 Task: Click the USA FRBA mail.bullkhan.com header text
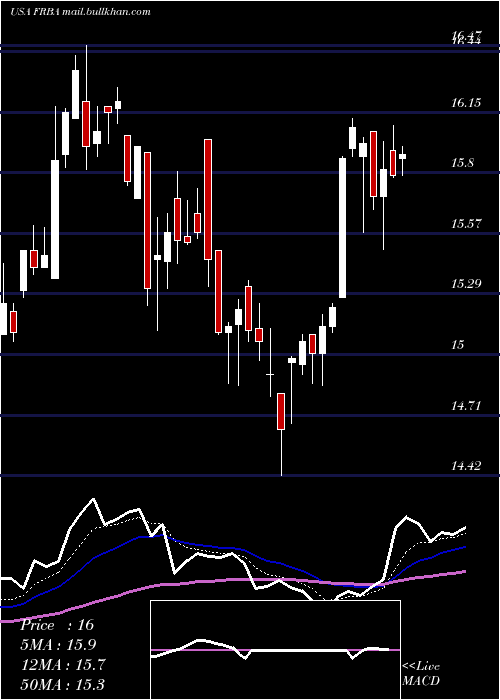point(80,12)
